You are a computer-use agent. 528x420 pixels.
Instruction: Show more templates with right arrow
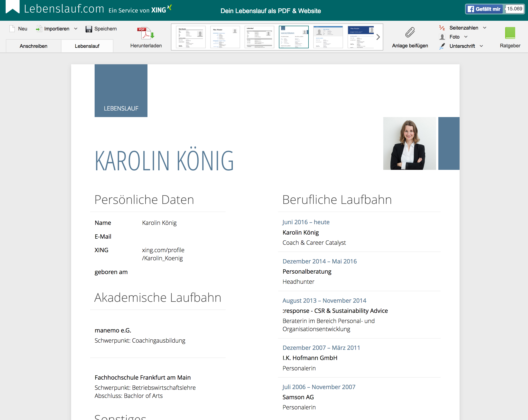(378, 37)
